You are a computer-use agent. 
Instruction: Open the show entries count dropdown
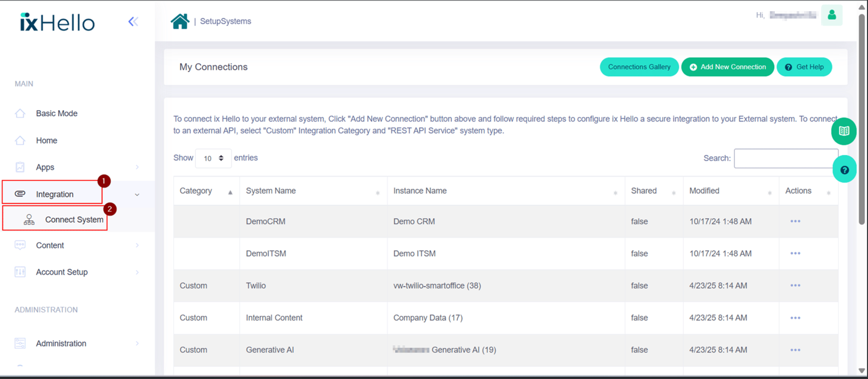(213, 158)
